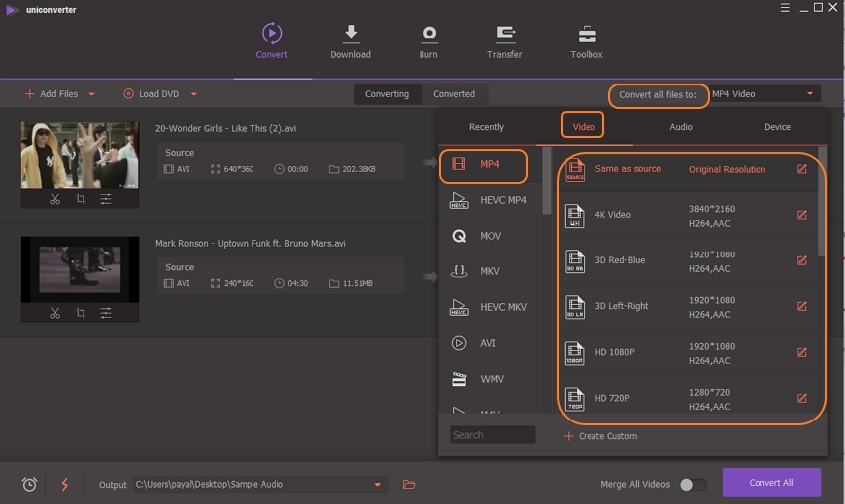Switch to the Audio tab
This screenshot has width=845, height=504.
(681, 127)
